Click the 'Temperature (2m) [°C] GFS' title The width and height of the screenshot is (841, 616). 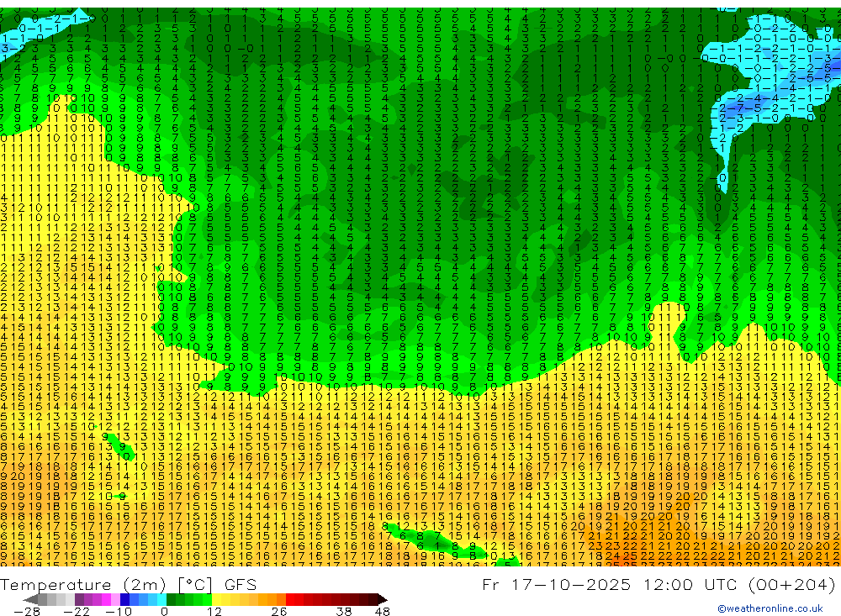(128, 584)
